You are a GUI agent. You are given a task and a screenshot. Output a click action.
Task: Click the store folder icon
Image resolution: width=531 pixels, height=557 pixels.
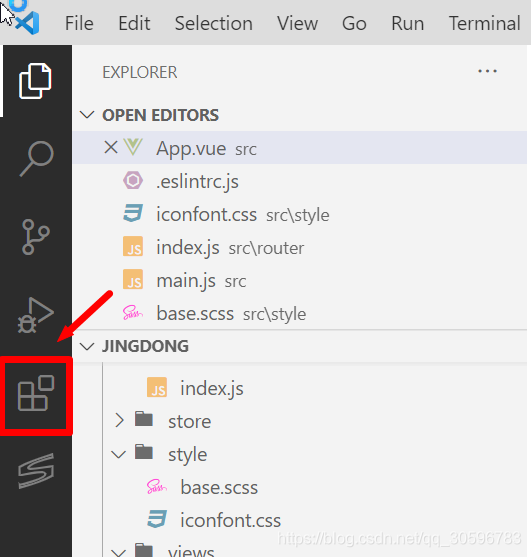pyautogui.click(x=144, y=419)
